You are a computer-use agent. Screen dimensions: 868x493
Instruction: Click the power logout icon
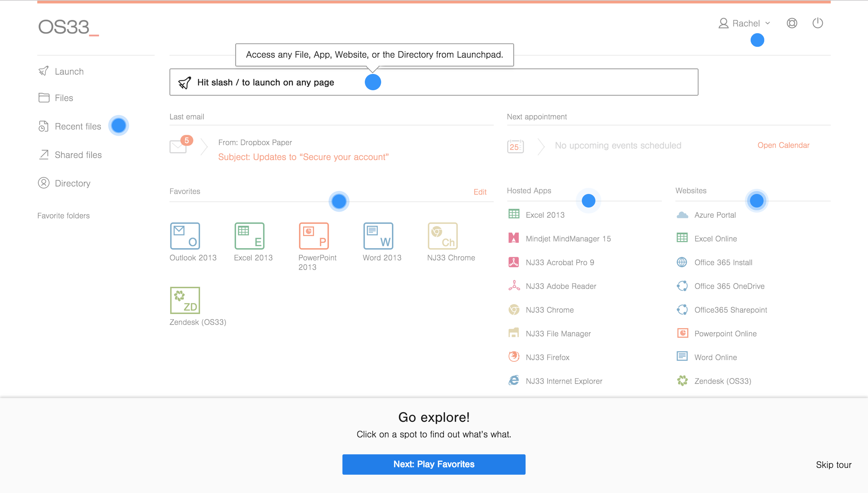(x=817, y=23)
